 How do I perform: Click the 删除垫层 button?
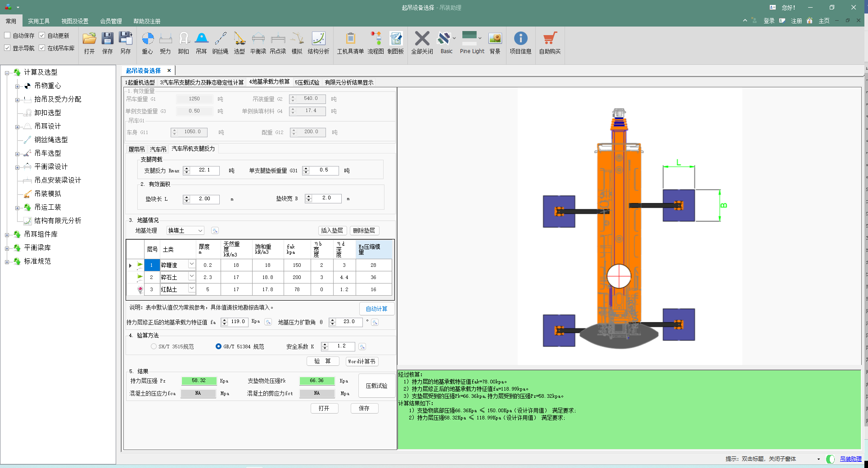tap(364, 230)
